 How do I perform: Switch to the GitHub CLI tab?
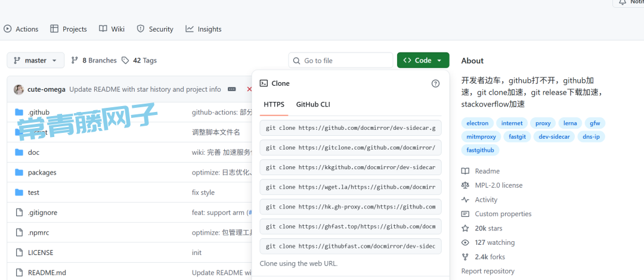click(313, 104)
